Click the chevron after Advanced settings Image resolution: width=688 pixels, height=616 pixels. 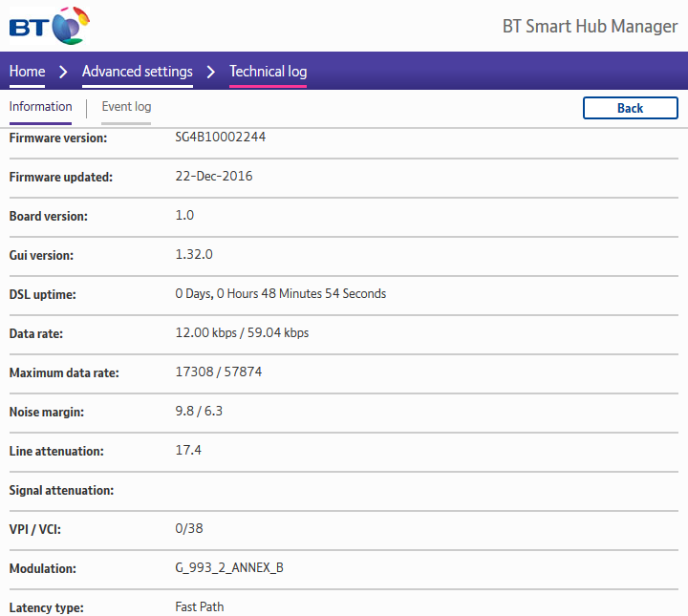click(211, 72)
